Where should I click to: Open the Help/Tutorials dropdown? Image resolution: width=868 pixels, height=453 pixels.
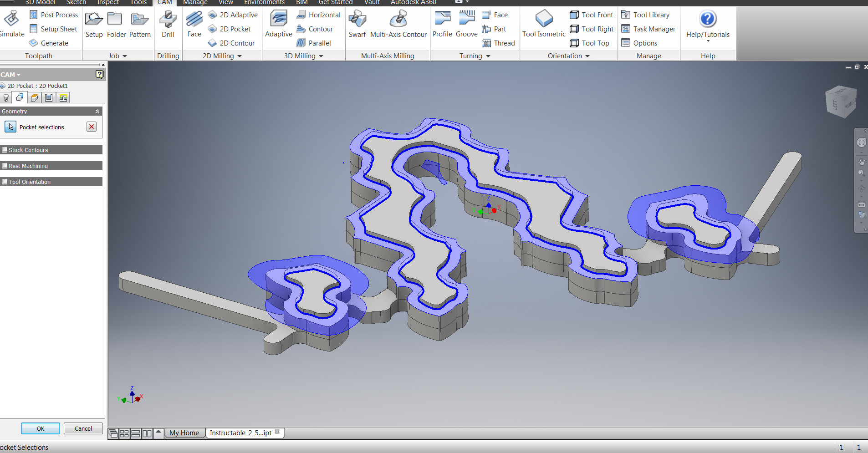[x=708, y=41]
